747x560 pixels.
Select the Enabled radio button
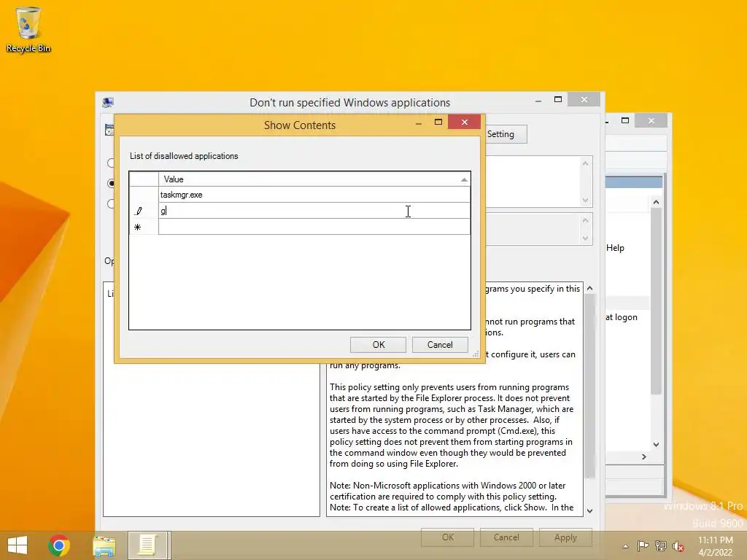[x=111, y=183]
